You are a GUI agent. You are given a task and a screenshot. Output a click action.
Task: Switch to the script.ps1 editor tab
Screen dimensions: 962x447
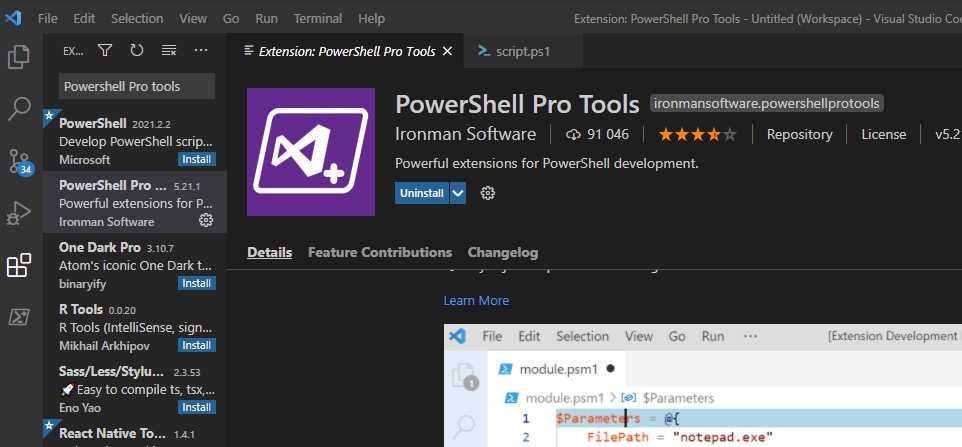522,51
